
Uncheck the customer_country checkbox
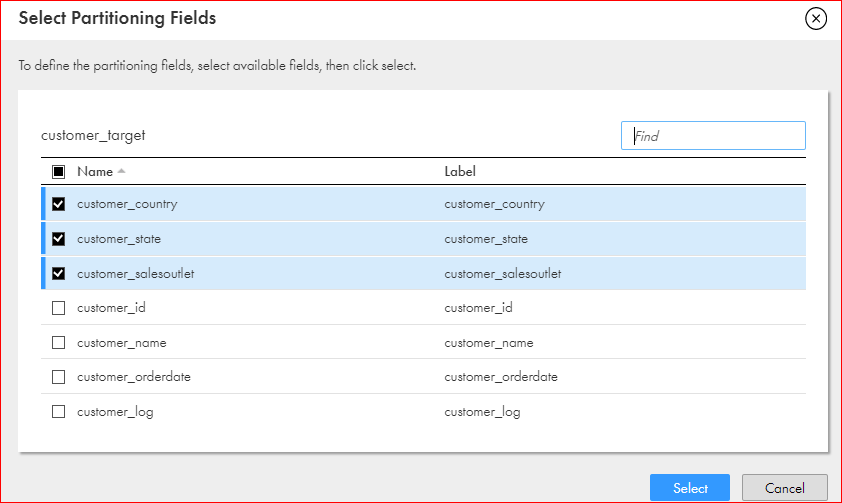[x=59, y=204]
